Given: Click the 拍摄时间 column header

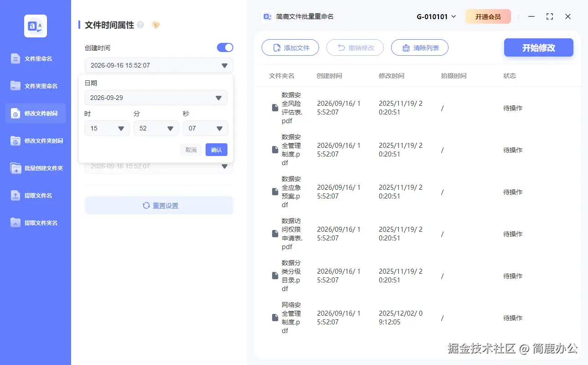Looking at the screenshot, I should [x=454, y=76].
